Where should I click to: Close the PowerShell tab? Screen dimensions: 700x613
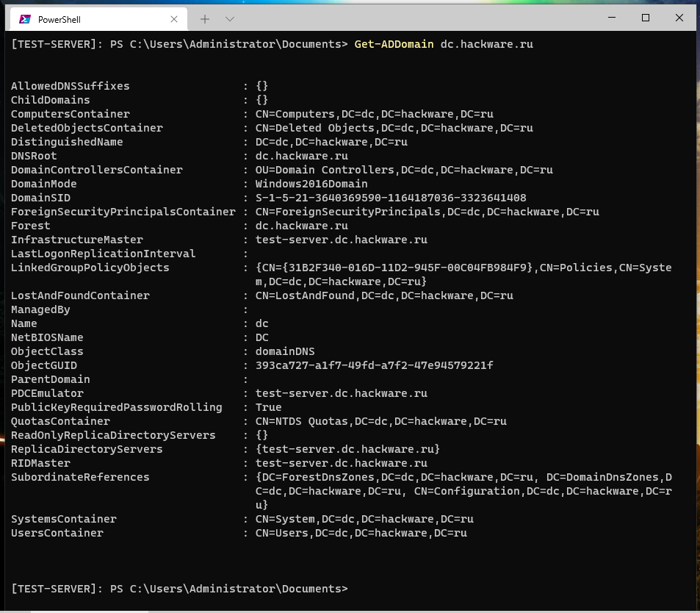pos(174,18)
